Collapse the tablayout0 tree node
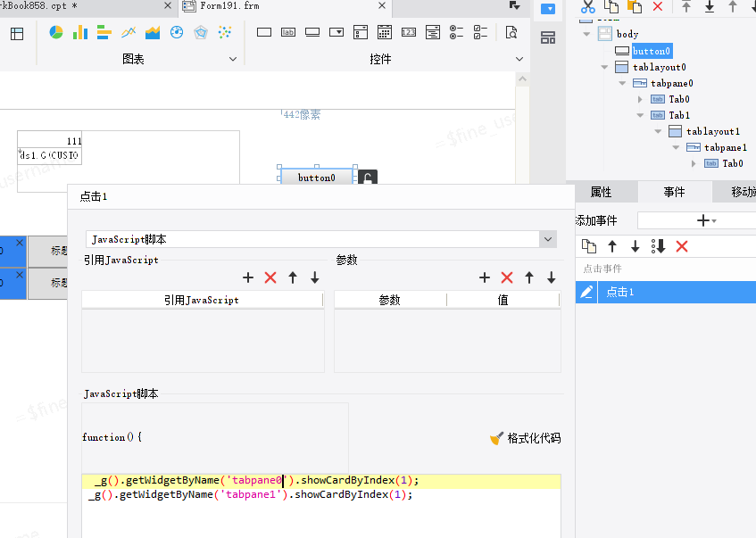Image resolution: width=756 pixels, height=538 pixels. click(x=604, y=67)
